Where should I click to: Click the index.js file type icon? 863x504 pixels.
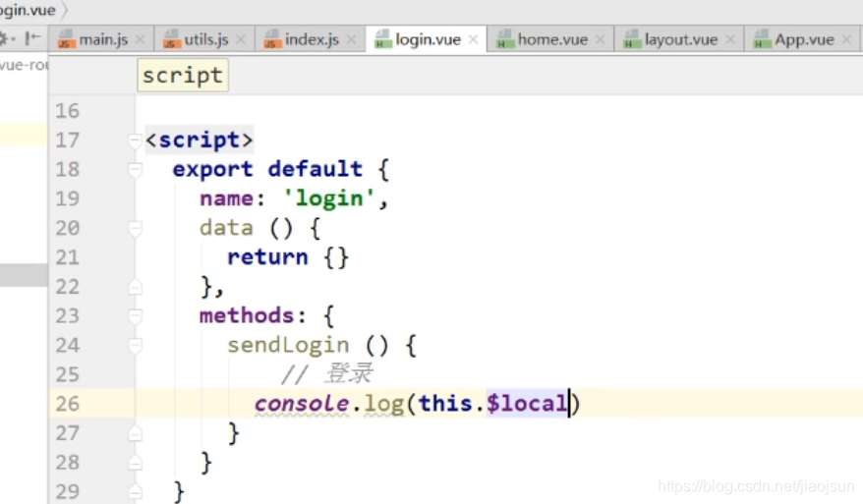(272, 39)
